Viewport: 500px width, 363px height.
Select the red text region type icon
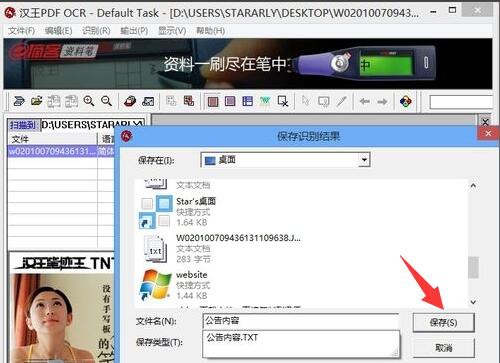[213, 101]
